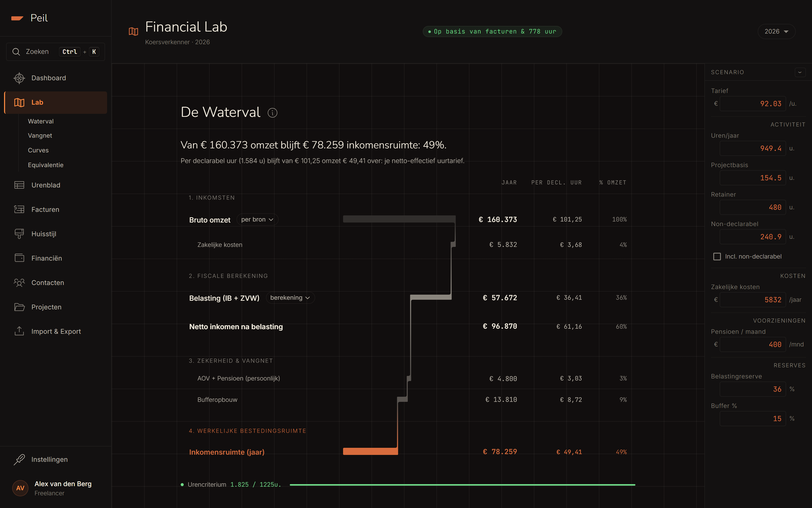The image size is (812, 508).
Task: Click the € 96.870 netto inkomen value
Action: point(500,326)
